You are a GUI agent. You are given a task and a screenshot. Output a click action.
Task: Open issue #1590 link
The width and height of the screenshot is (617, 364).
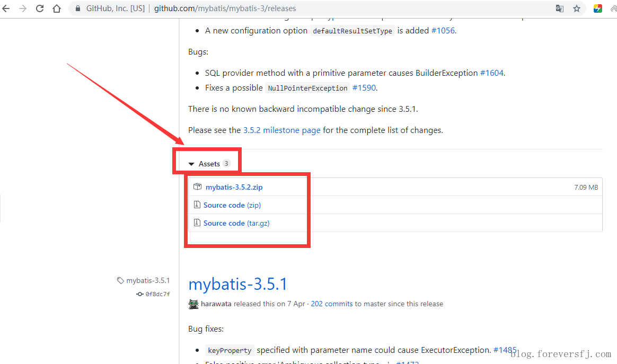click(x=364, y=88)
